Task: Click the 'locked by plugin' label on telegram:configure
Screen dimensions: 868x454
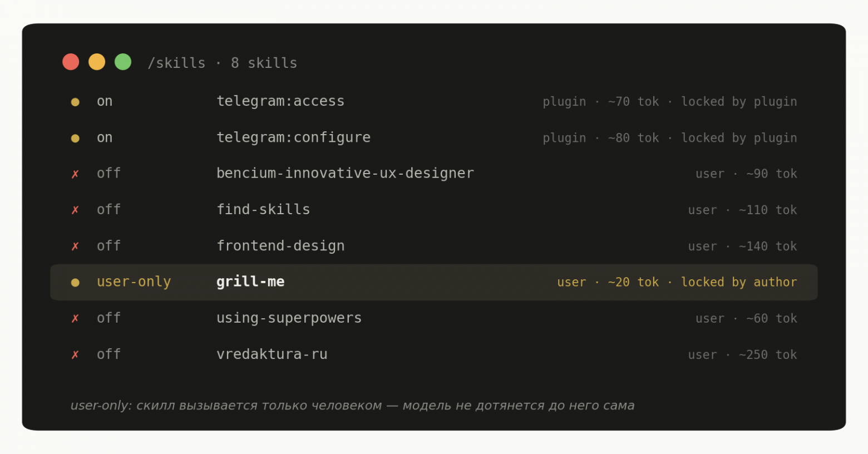Action: point(739,138)
